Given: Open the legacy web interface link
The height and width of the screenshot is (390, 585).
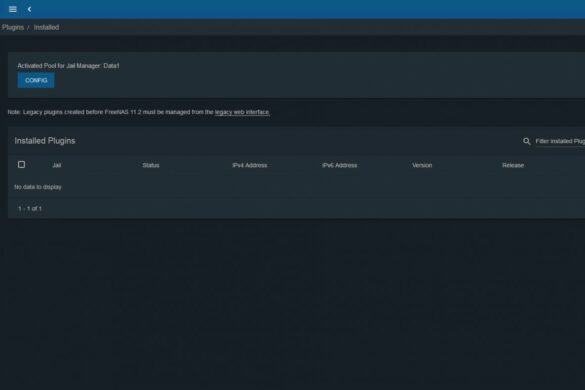Looking at the screenshot, I should (x=242, y=112).
